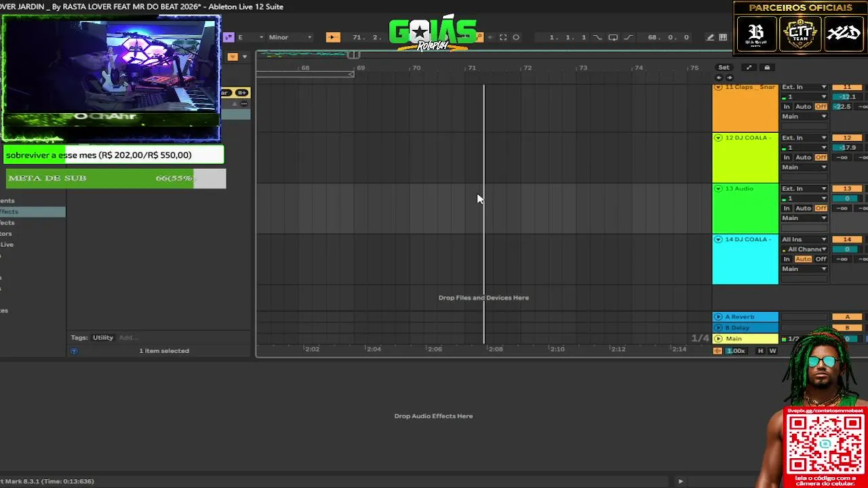Toggle track 14 activator button
The width and height of the screenshot is (868, 488).
(847, 239)
